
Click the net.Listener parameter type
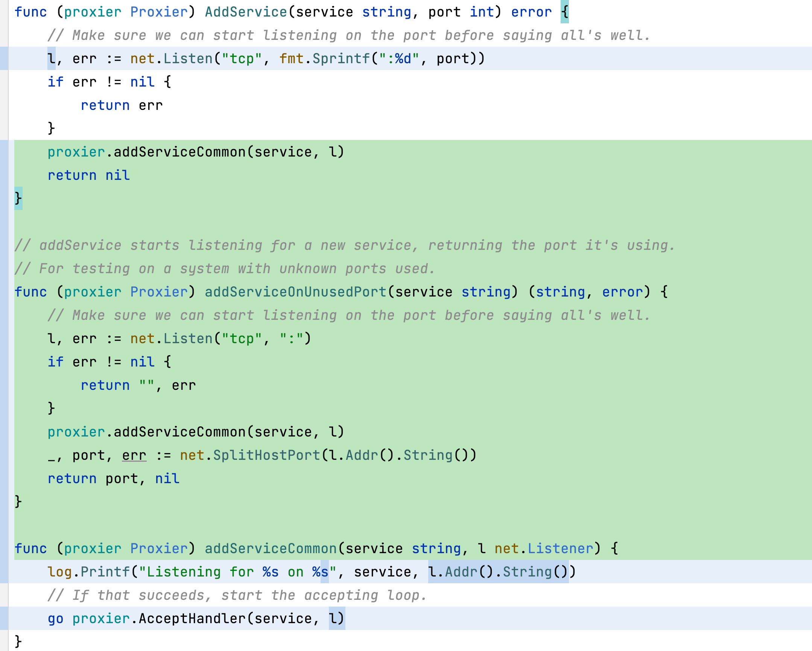tap(543, 549)
